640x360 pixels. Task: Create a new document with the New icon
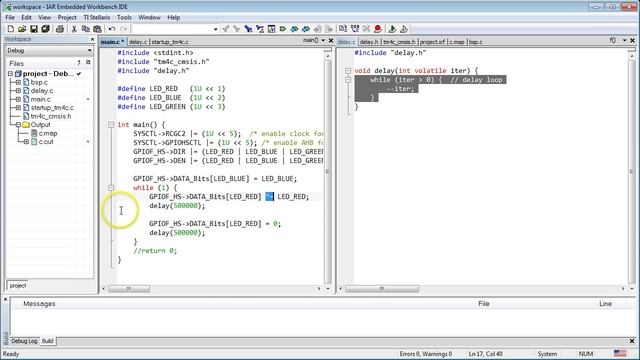coord(11,29)
